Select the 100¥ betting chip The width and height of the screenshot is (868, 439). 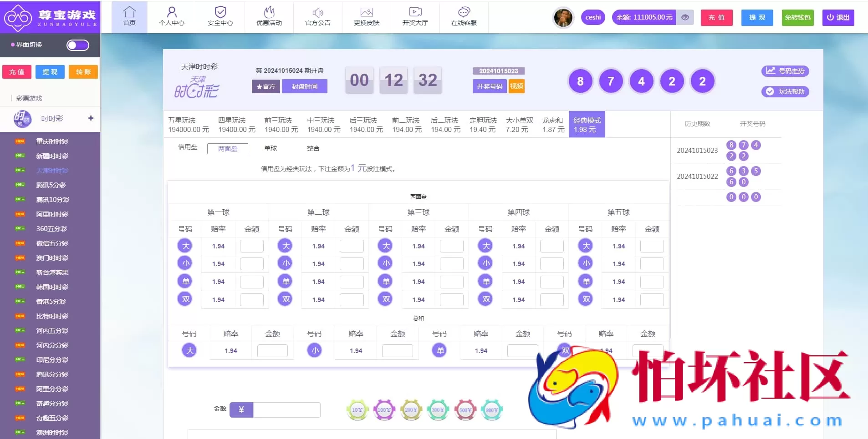(x=384, y=409)
